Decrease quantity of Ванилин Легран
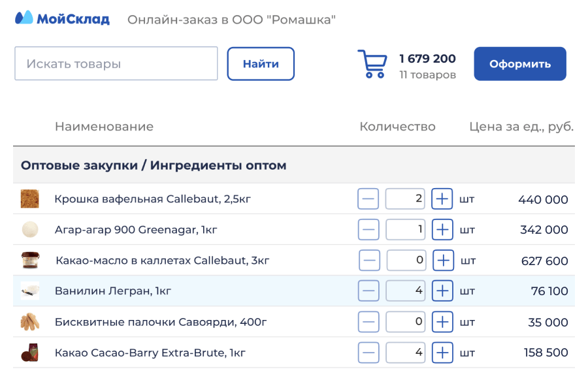This screenshot has width=588, height=382. 368,291
